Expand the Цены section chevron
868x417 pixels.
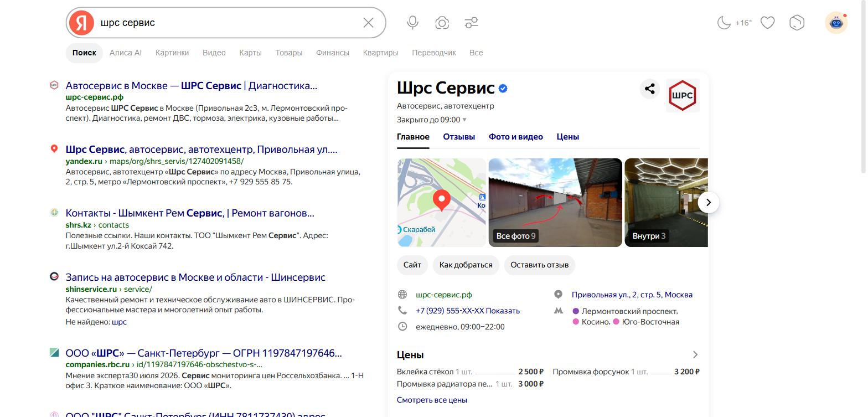[x=695, y=354]
